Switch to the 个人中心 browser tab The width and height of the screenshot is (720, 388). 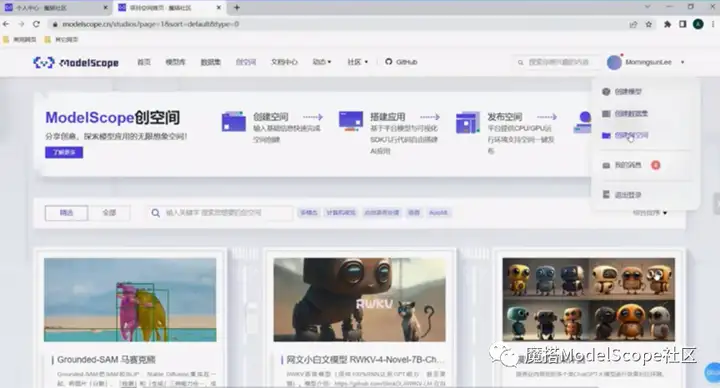pyautogui.click(x=55, y=8)
